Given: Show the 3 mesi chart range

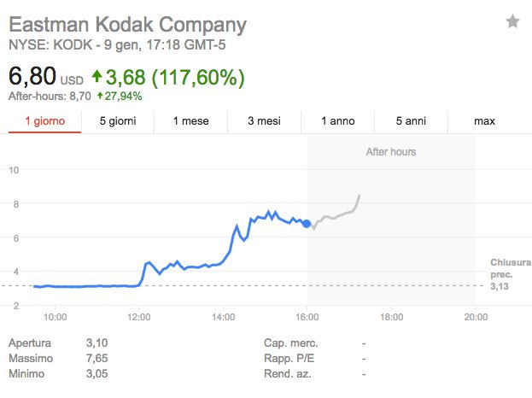Looking at the screenshot, I should [264, 121].
